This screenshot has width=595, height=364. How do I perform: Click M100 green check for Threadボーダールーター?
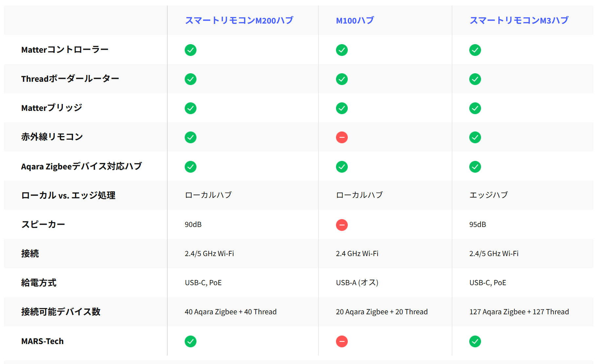click(x=342, y=79)
